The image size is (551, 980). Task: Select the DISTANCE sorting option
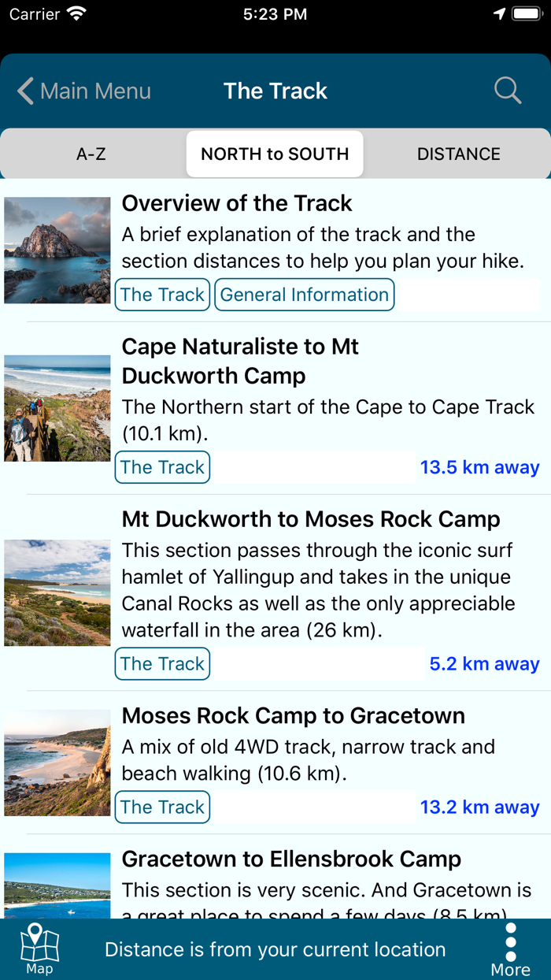tap(458, 154)
